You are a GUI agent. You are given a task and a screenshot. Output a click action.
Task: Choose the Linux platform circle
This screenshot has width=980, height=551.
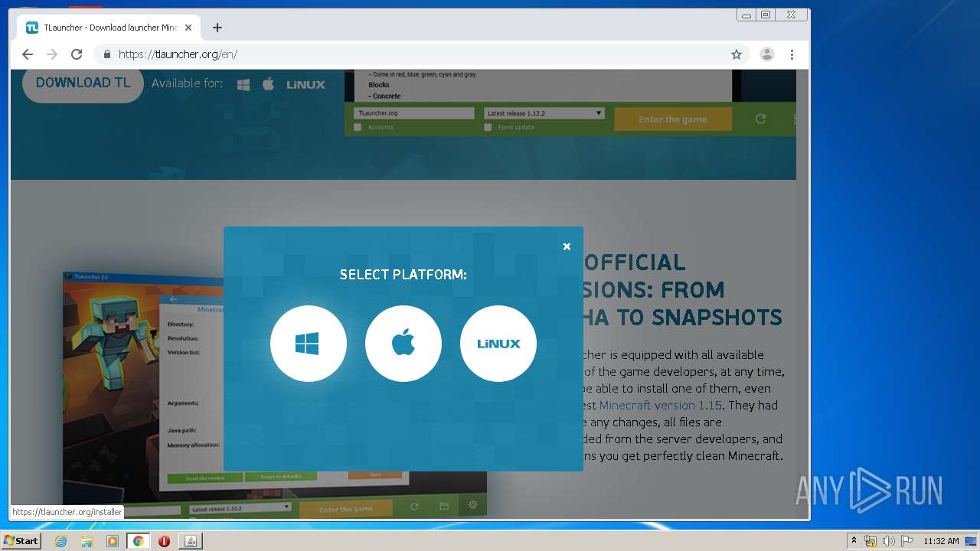pos(498,344)
